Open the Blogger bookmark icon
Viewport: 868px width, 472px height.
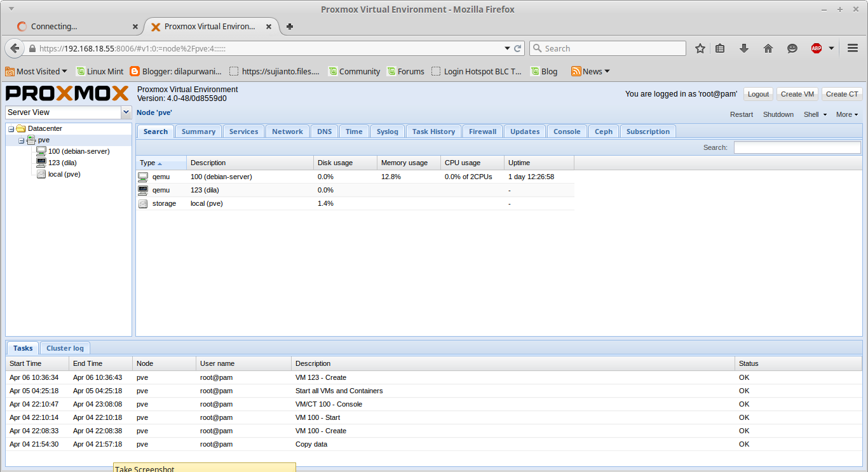[x=135, y=71]
